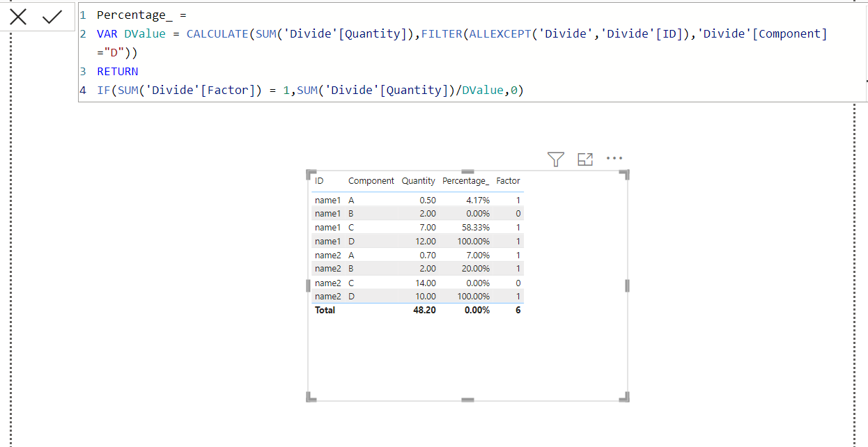This screenshot has width=868, height=447.
Task: Sort by Quantity column header
Action: tap(418, 180)
